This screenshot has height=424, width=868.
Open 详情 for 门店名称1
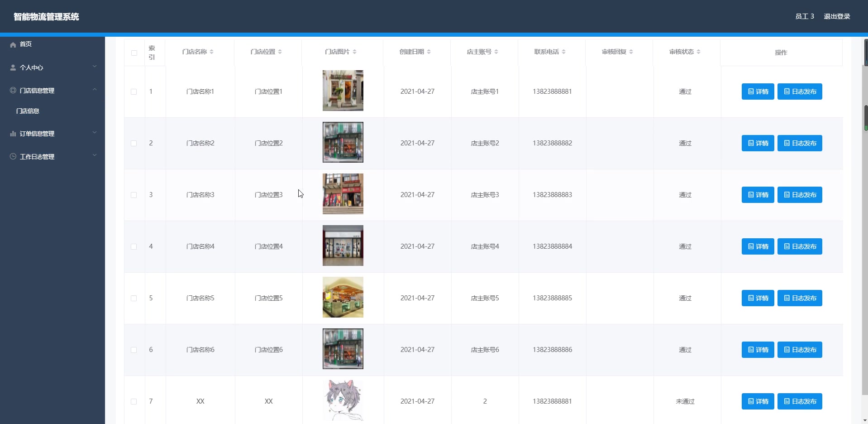tap(758, 92)
